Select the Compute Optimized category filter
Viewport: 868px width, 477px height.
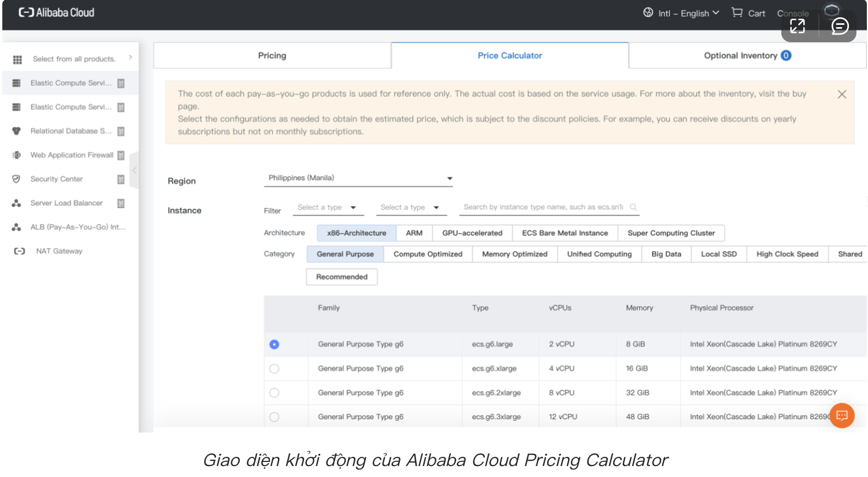point(428,254)
